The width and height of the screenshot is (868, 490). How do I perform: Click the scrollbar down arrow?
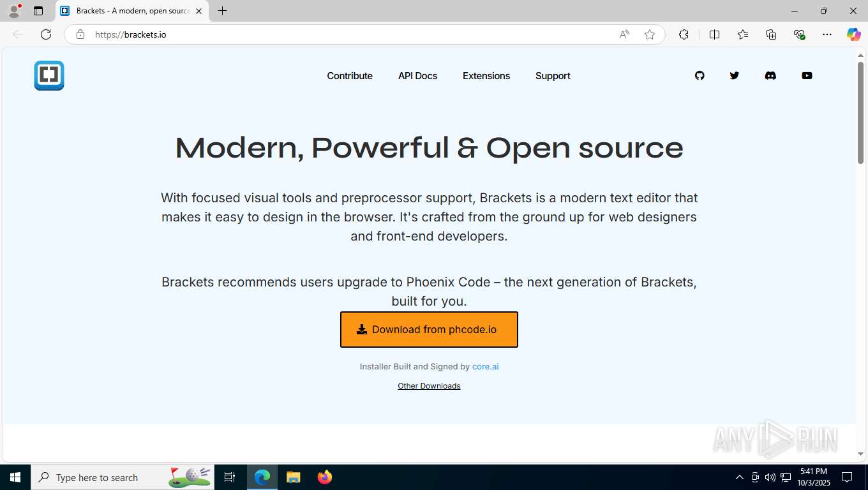tap(860, 454)
